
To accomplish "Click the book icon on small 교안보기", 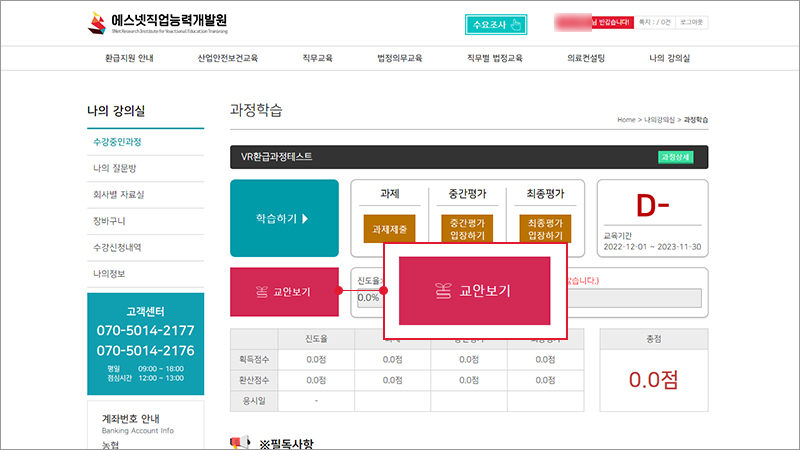I will coord(262,292).
